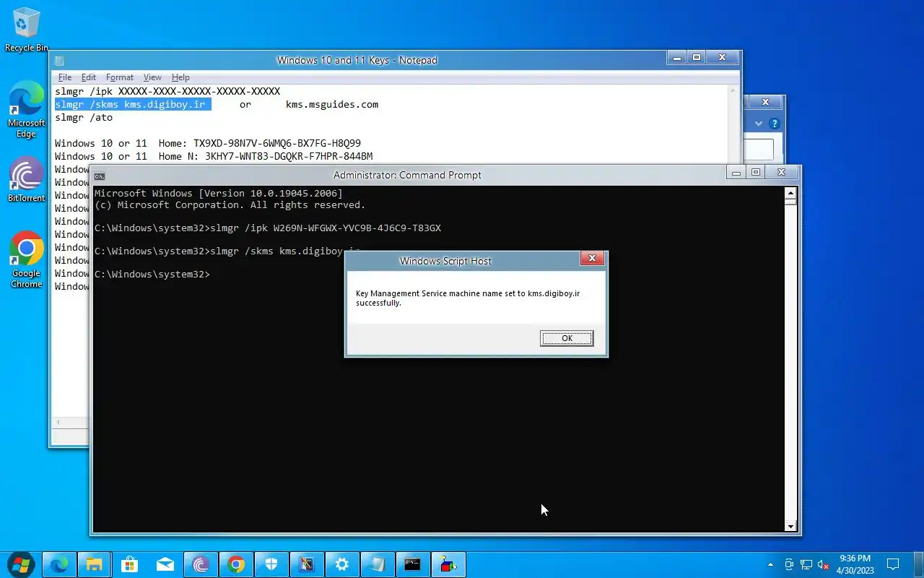
Task: Click the highlighted 'slmgr /skms kms.digiboy.ir' line
Action: coord(130,105)
